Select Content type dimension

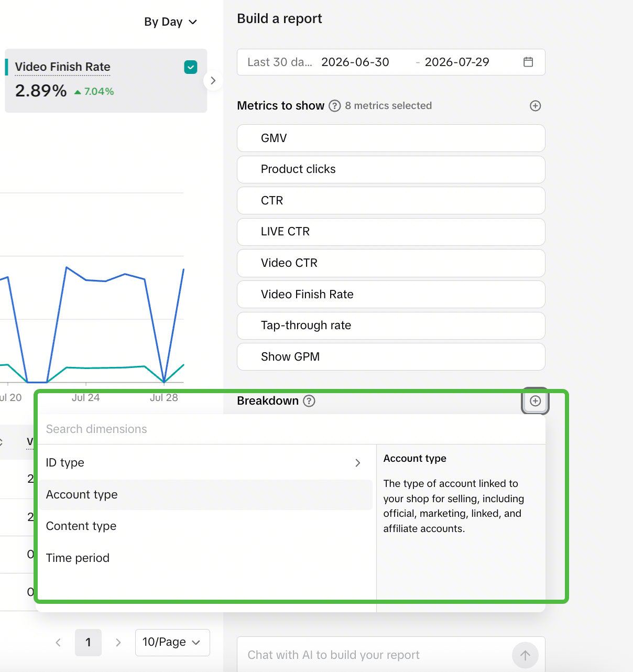point(206,526)
